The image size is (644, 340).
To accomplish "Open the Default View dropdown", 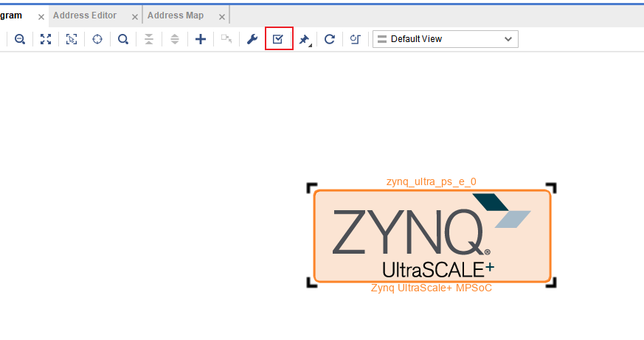I will pos(446,39).
